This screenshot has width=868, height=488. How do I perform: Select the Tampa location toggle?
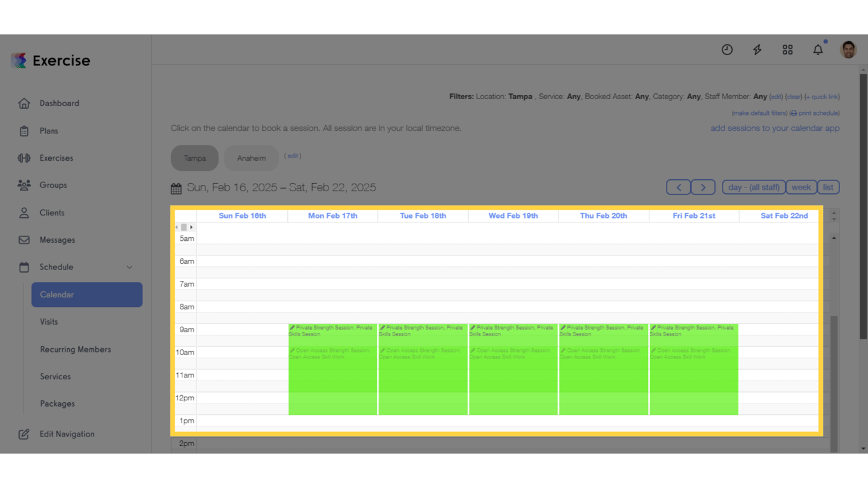(194, 158)
